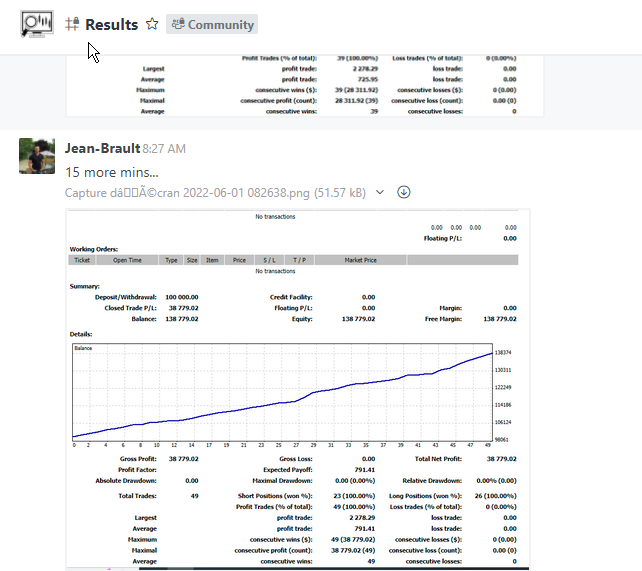Image resolution: width=642 pixels, height=571 pixels.
Task: Click the Community people icon in badge
Action: coord(177,24)
